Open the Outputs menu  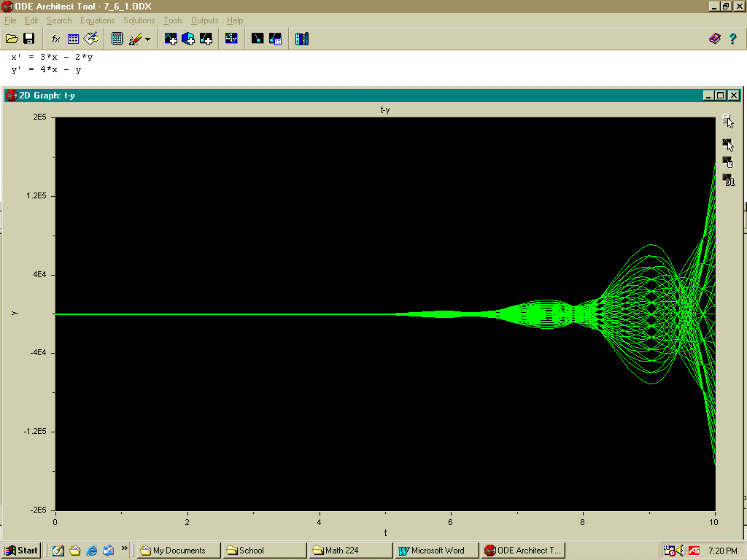[x=204, y=20]
